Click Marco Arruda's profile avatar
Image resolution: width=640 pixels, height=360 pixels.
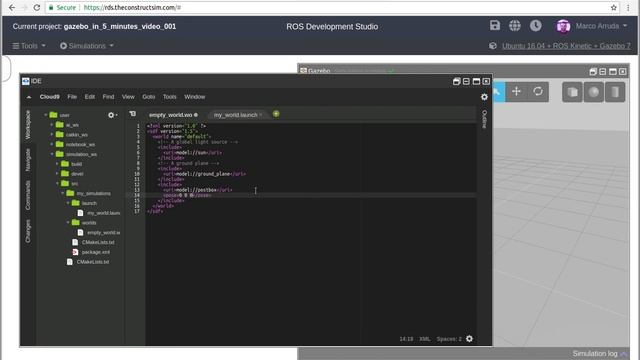(563, 26)
